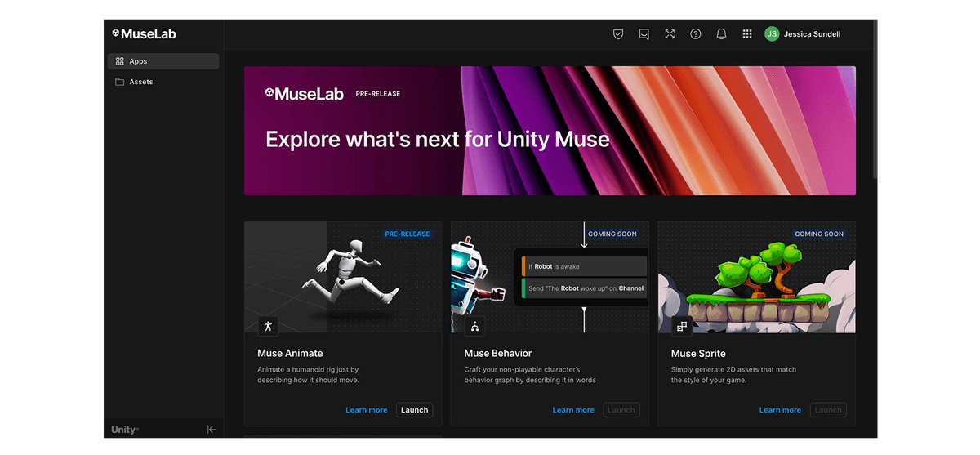
Task: Click the PRE-RELEASE badge on Muse Animate
Action: [408, 234]
